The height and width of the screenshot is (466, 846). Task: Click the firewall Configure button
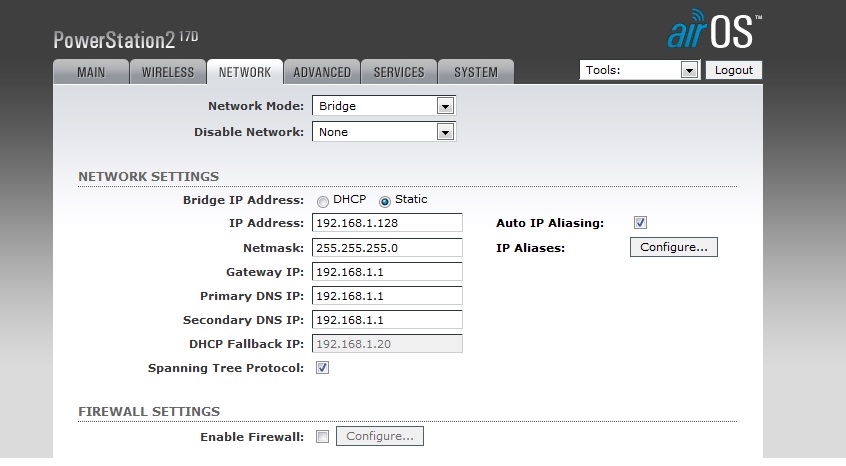click(x=380, y=436)
